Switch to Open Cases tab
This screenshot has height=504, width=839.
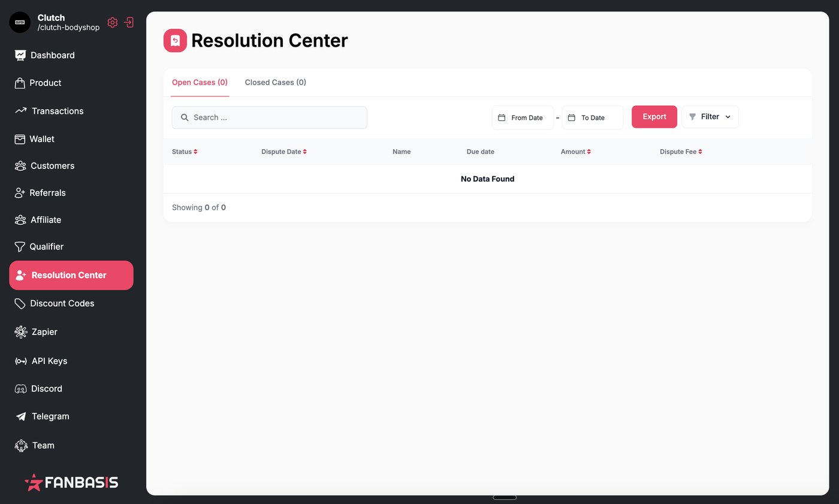click(x=200, y=82)
